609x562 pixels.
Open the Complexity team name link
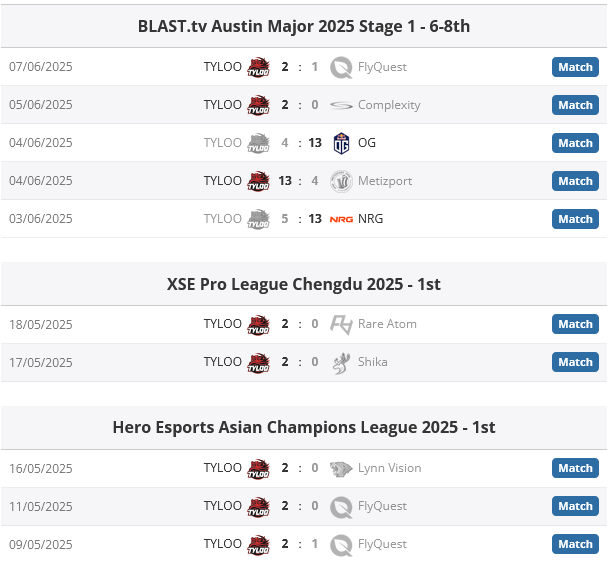pyautogui.click(x=389, y=105)
